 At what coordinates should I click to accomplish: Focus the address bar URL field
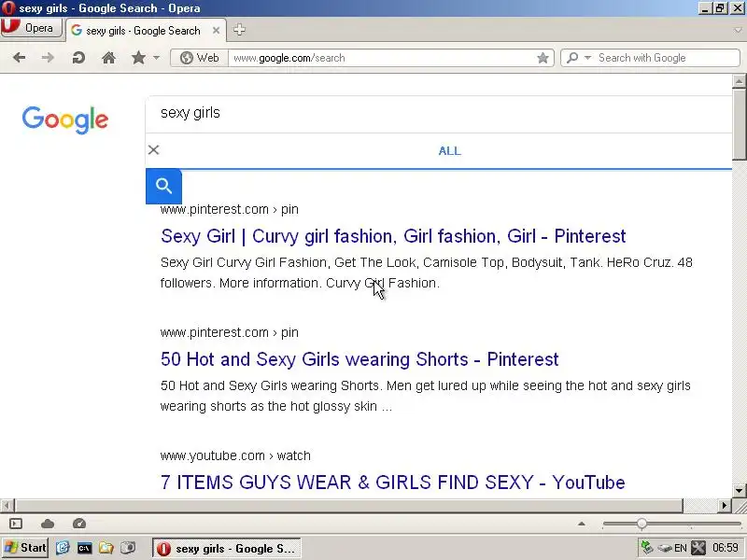click(x=381, y=58)
